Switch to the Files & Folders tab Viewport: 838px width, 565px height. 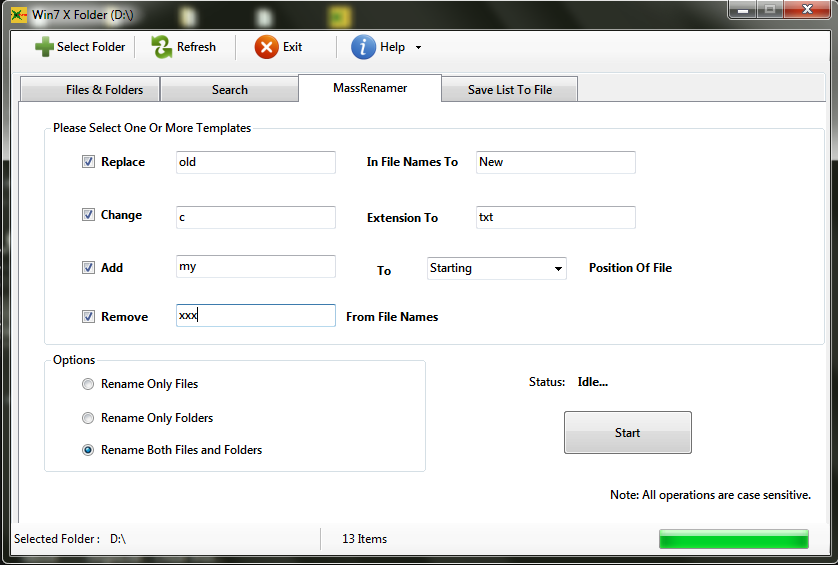pos(90,89)
